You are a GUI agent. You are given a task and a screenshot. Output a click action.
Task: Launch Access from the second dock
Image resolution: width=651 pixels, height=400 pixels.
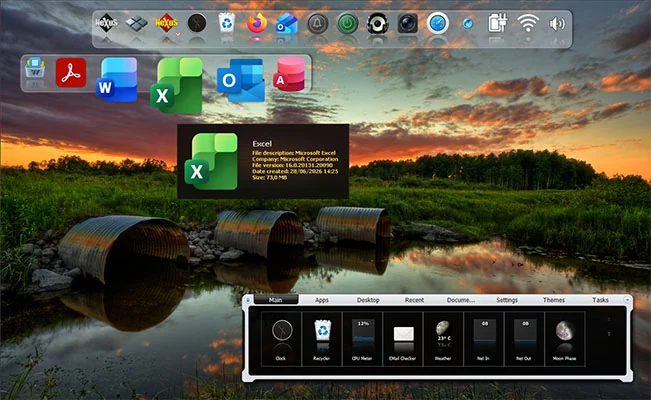[x=289, y=74]
